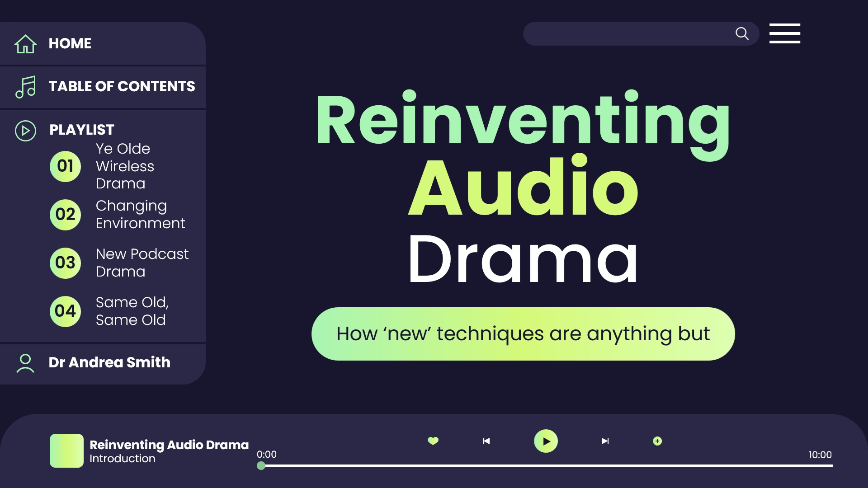868x488 pixels.
Task: Skip to previous track
Action: pyautogui.click(x=486, y=441)
